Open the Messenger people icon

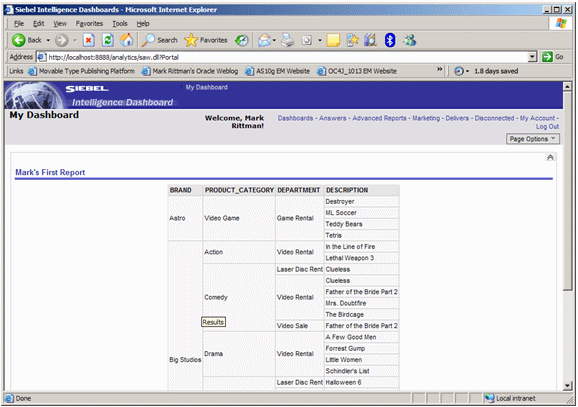coord(410,40)
